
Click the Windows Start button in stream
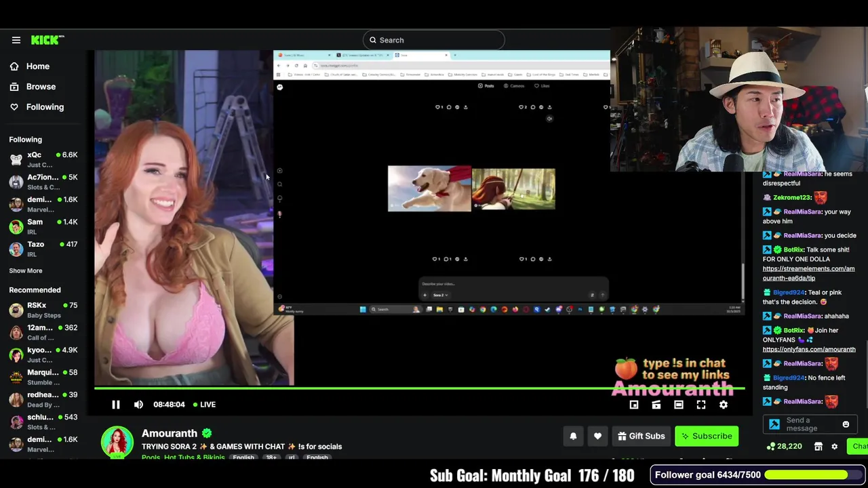tap(363, 310)
